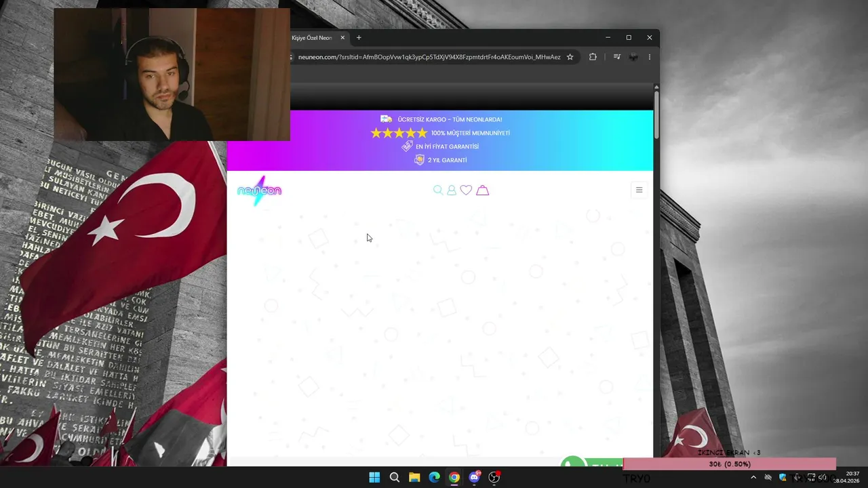Click the delivery truck icon in banner
The height and width of the screenshot is (488, 868).
pyautogui.click(x=387, y=119)
